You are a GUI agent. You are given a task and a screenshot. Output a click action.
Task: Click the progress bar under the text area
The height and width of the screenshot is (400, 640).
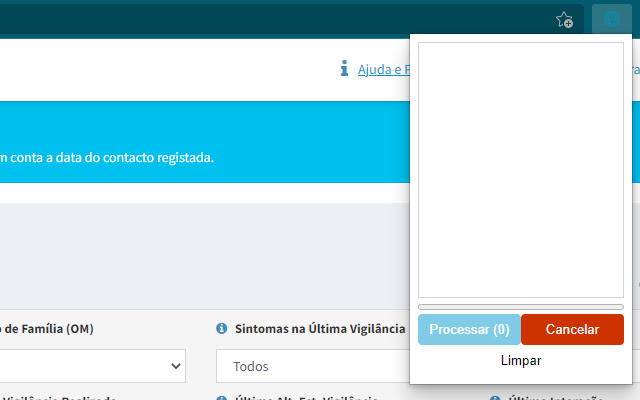pos(521,307)
